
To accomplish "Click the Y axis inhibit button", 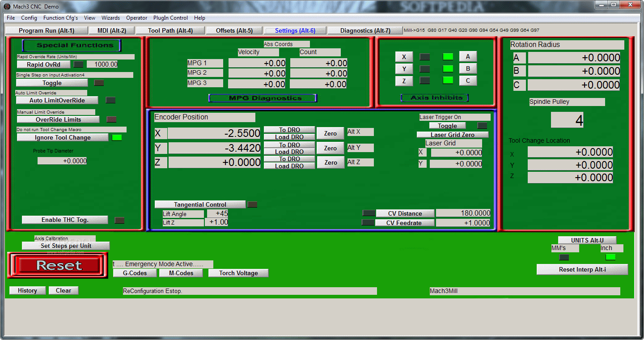I will (x=404, y=69).
